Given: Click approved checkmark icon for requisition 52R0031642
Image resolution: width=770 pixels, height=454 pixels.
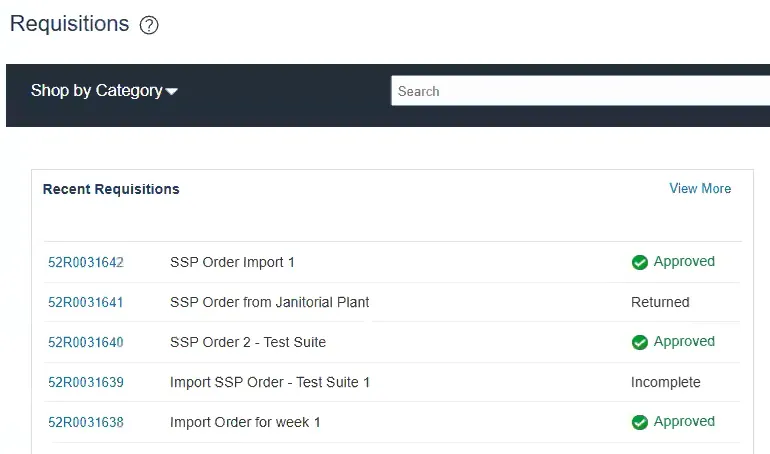Looking at the screenshot, I should pyautogui.click(x=640, y=262).
